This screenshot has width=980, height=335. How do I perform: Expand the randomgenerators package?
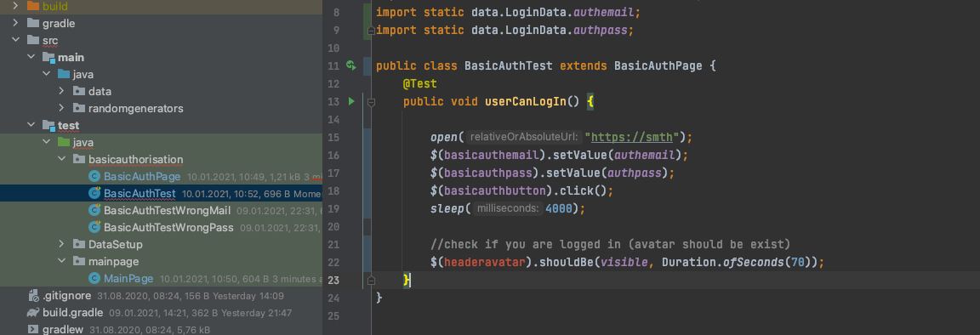click(x=61, y=108)
